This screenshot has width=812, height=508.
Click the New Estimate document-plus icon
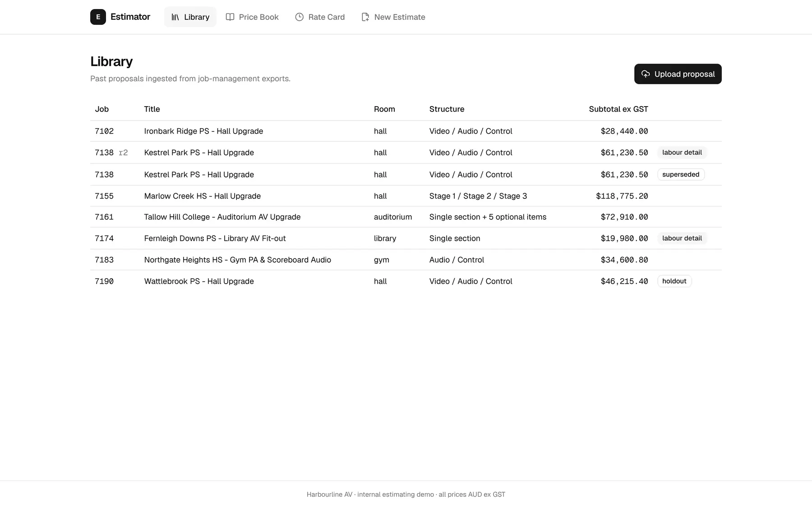click(x=365, y=17)
